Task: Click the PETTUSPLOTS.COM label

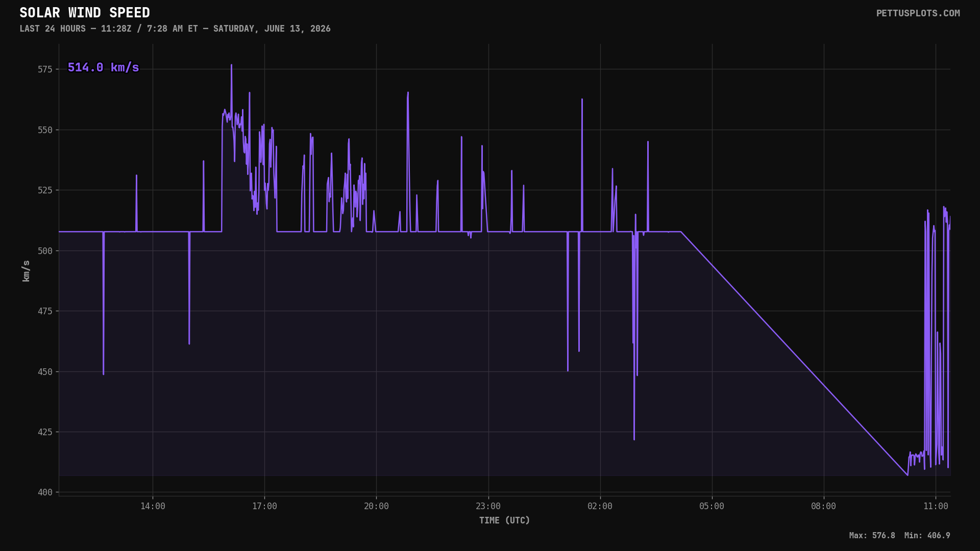Action: click(918, 13)
